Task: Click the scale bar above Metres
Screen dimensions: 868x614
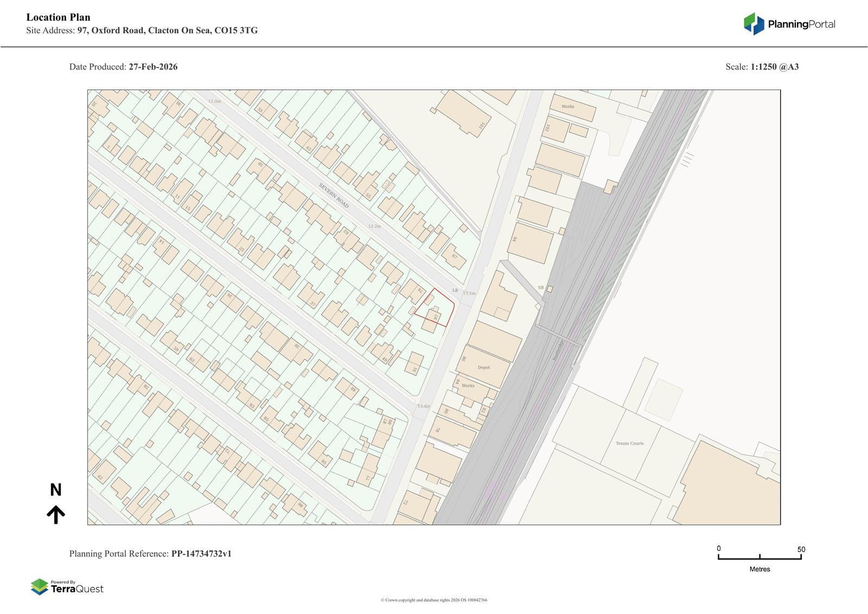Action: [x=759, y=557]
